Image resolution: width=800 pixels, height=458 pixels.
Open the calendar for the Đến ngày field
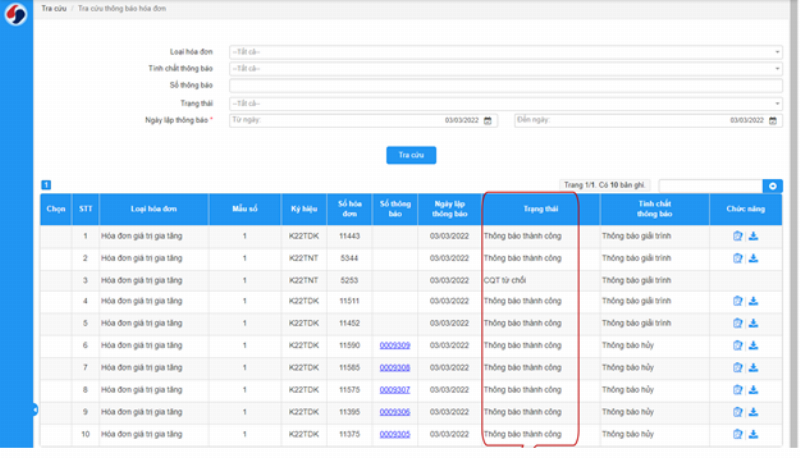[773, 121]
